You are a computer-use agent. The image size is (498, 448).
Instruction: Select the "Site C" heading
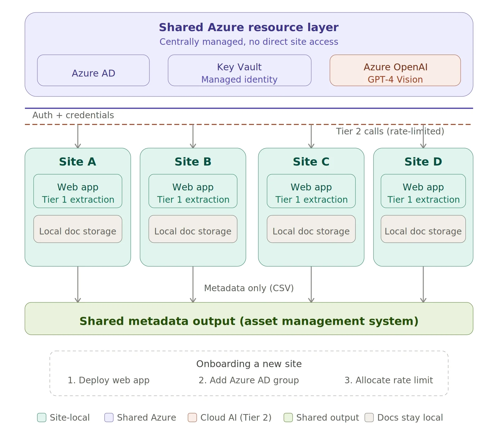311,162
